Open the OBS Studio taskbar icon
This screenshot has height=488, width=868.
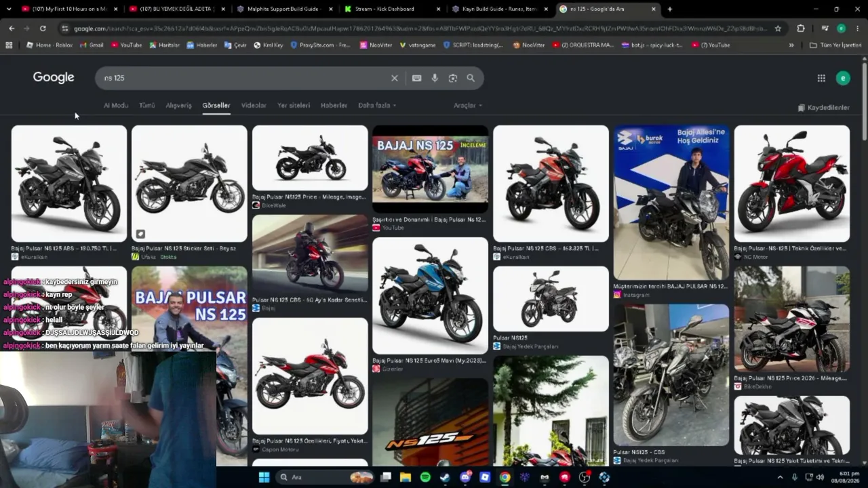point(585,477)
